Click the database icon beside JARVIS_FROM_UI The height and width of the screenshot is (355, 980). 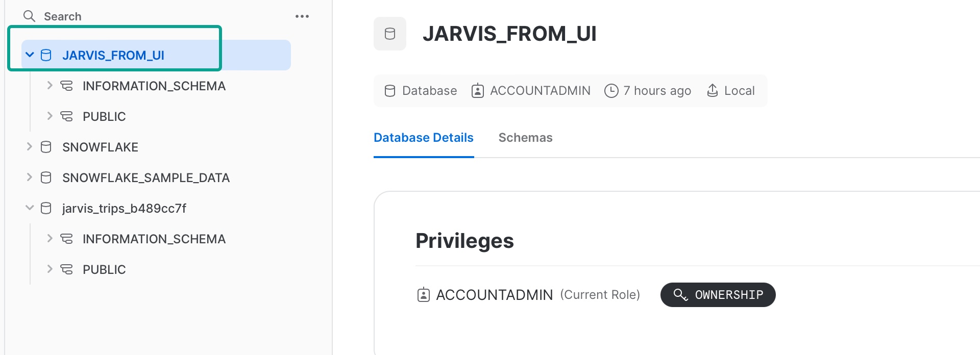tap(46, 55)
